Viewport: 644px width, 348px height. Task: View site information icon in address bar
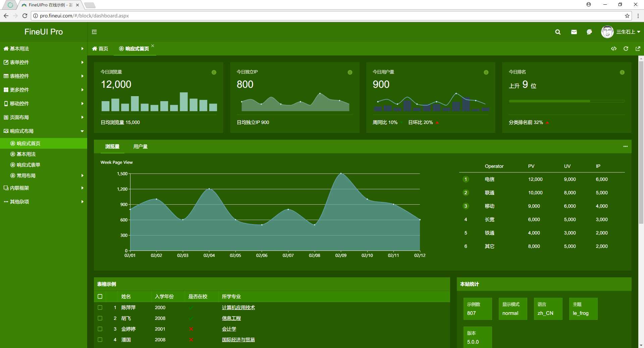tap(35, 16)
